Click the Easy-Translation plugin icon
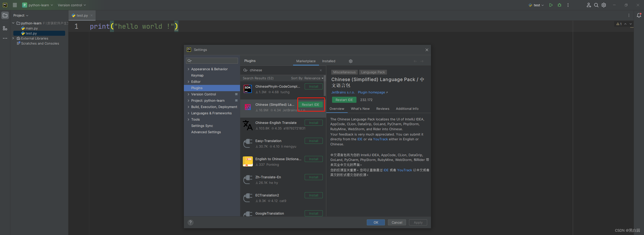 pyautogui.click(x=248, y=143)
